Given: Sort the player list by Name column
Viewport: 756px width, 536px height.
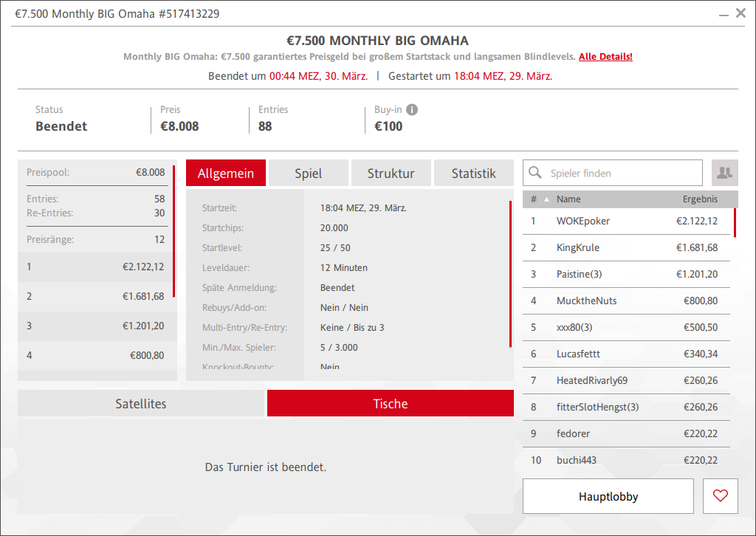Looking at the screenshot, I should [x=568, y=199].
